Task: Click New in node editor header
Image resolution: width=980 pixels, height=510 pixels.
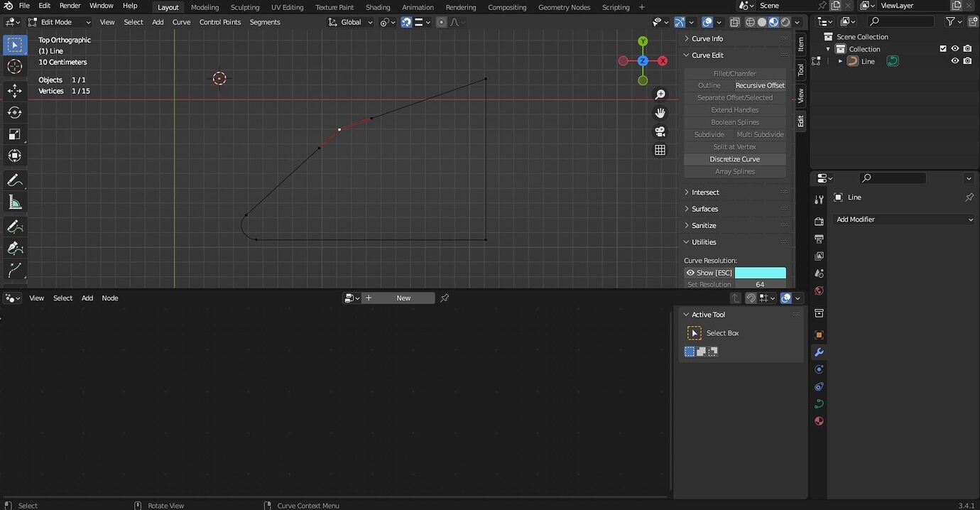Action: click(403, 298)
